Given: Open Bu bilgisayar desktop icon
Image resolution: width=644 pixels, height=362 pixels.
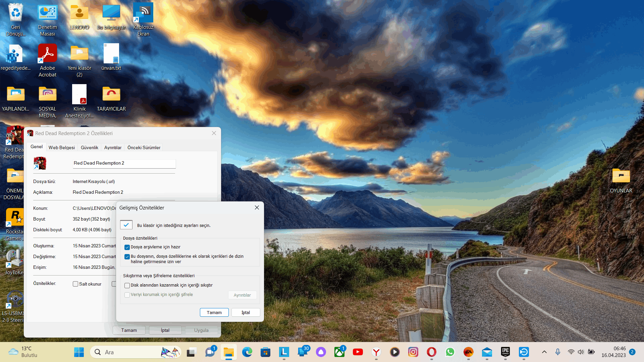Looking at the screenshot, I should 111,16.
